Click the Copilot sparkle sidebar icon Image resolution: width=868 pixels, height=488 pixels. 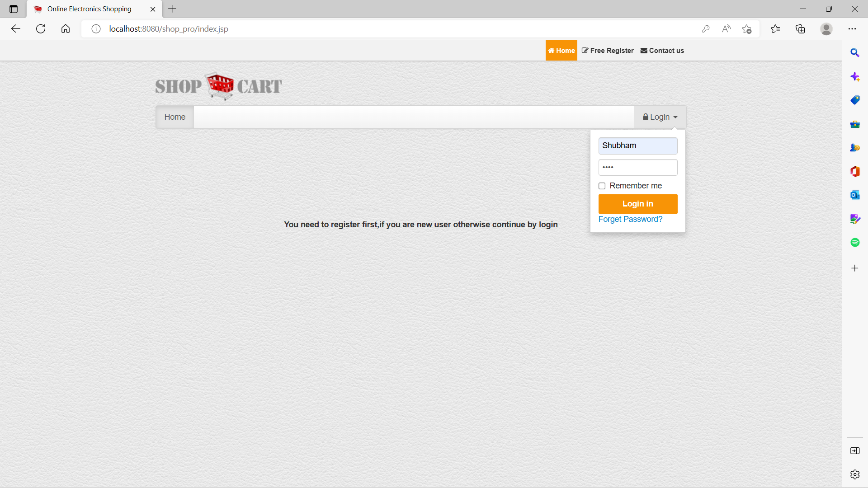[854, 77]
